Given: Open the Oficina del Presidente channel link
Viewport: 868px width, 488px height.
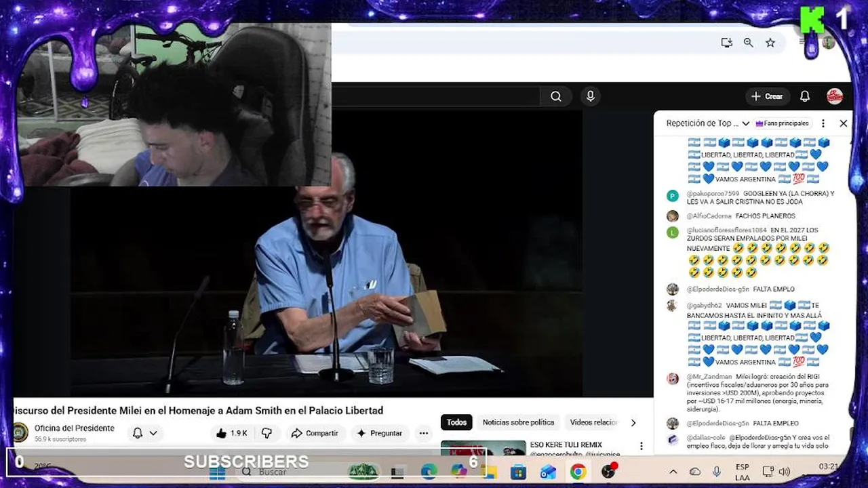Looking at the screenshot, I should click(x=75, y=428).
